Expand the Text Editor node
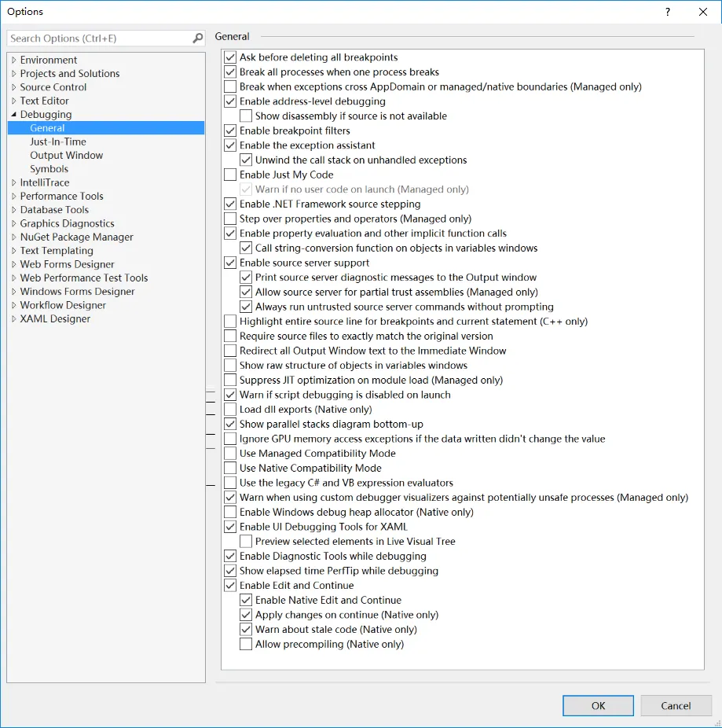722x728 pixels. [x=13, y=101]
